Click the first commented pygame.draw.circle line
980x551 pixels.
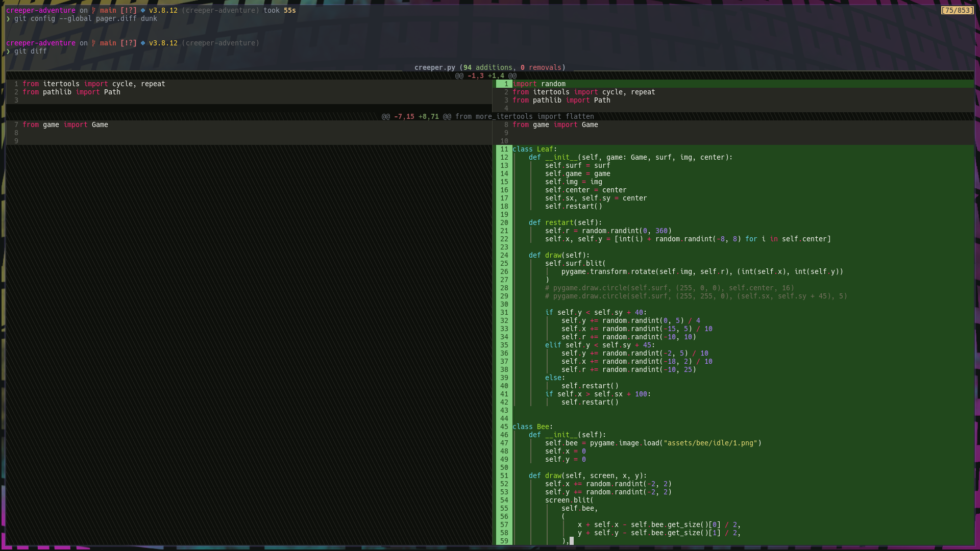(x=669, y=288)
